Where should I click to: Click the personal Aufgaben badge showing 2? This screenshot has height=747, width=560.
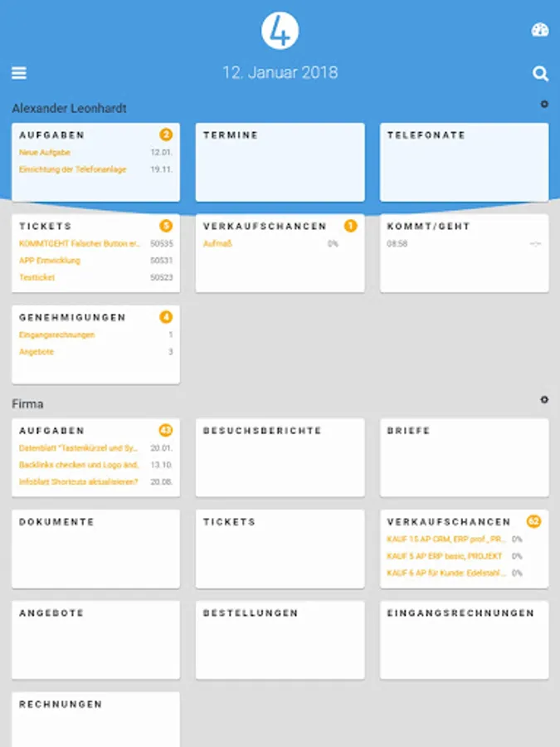tap(166, 134)
